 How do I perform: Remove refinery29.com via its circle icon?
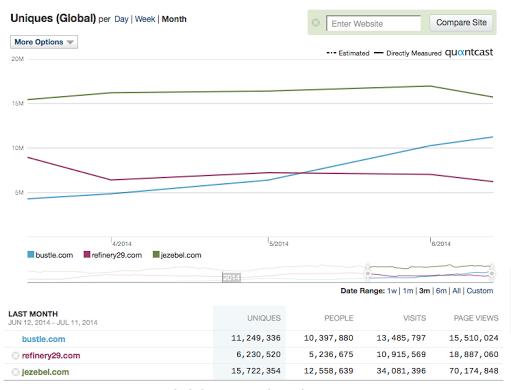click(15, 356)
